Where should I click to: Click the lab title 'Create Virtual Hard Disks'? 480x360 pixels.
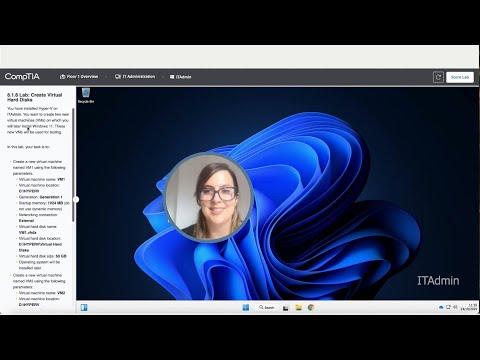click(35, 97)
